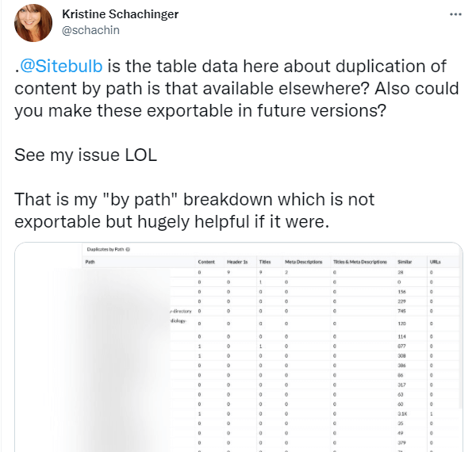
Task: Click the Similar column header
Action: coord(405,262)
